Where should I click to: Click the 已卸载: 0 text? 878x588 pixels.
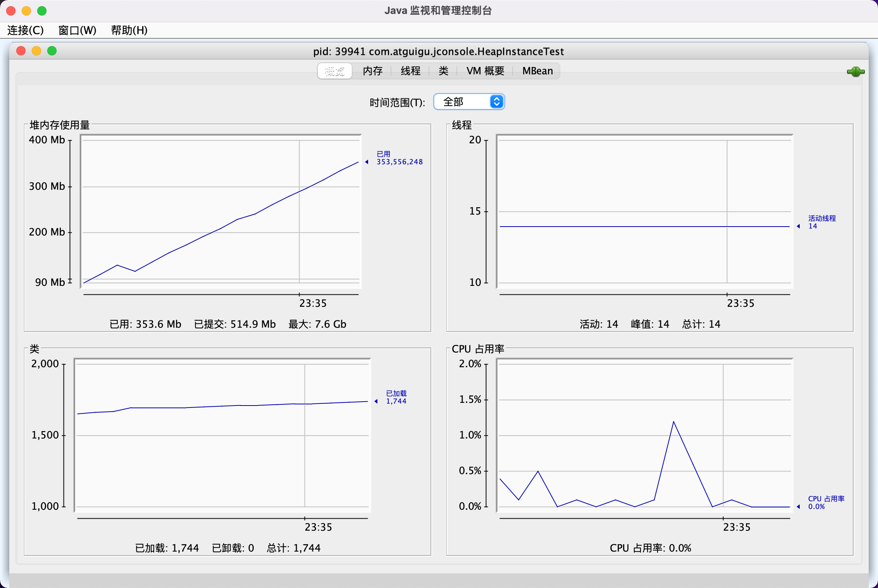pyautogui.click(x=233, y=548)
